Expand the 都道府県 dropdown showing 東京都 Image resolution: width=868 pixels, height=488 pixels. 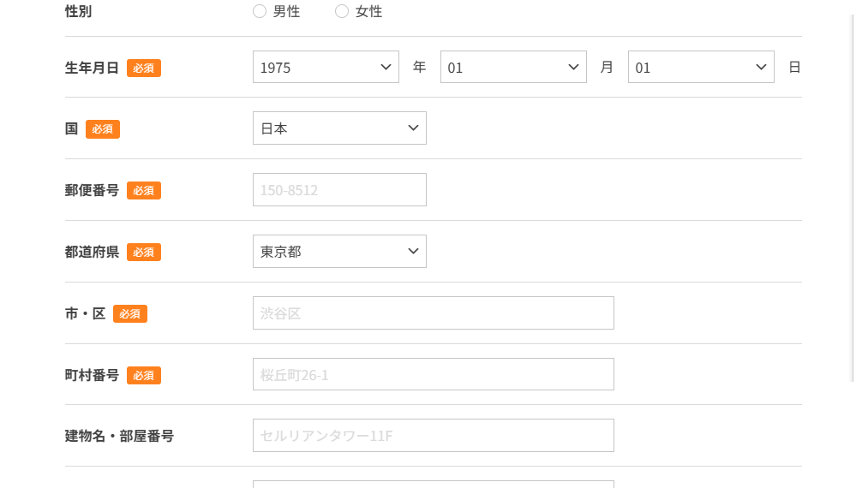pos(339,251)
